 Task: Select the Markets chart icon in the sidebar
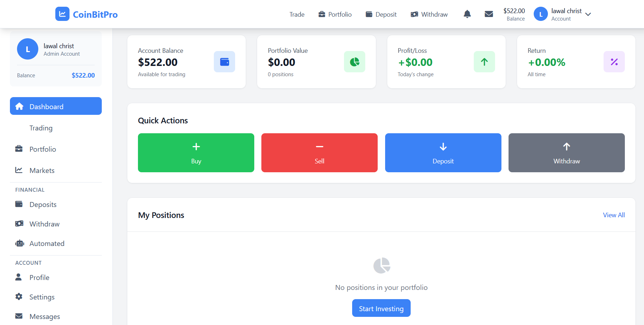click(x=20, y=170)
